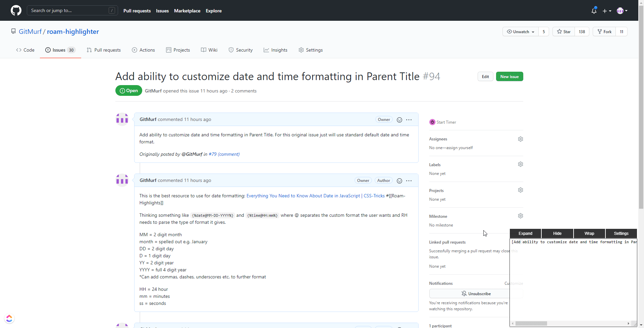Open the notifications bell
The height and width of the screenshot is (328, 644).
tap(594, 11)
